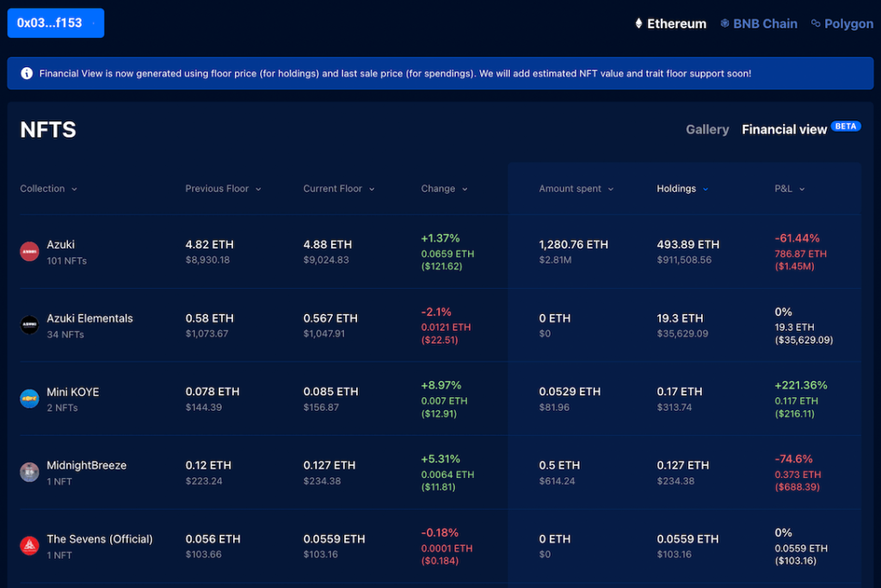881x588 pixels.
Task: Sort by Collection column arrow
Action: (x=74, y=189)
